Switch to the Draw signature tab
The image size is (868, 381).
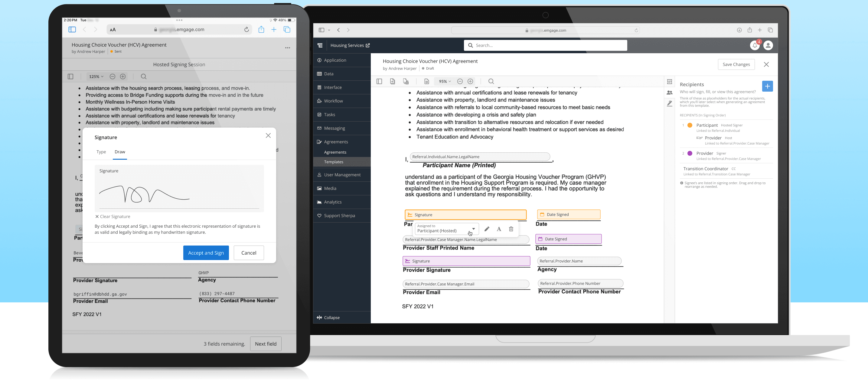point(120,152)
